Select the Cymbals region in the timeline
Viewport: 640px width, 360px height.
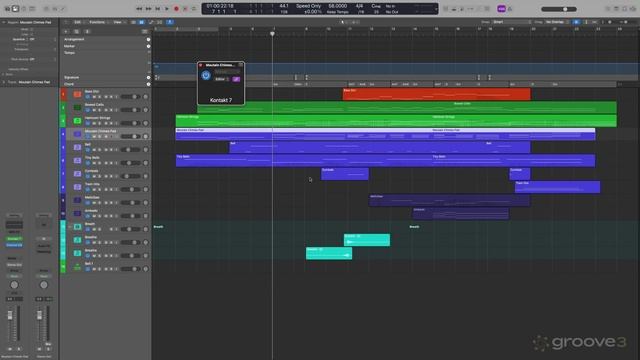pos(345,174)
